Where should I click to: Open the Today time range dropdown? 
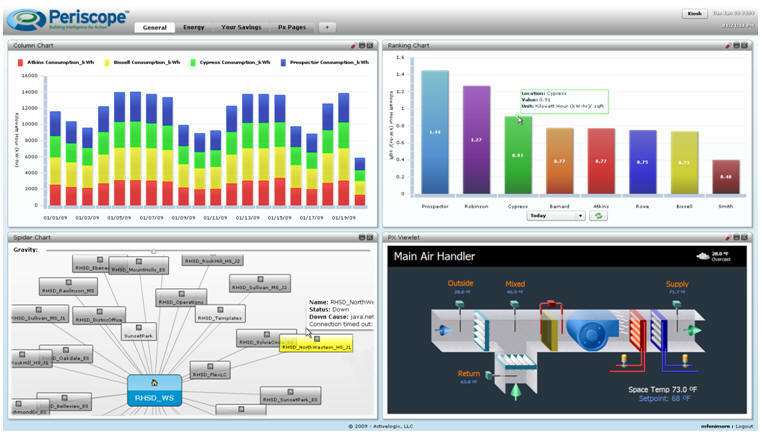point(556,216)
